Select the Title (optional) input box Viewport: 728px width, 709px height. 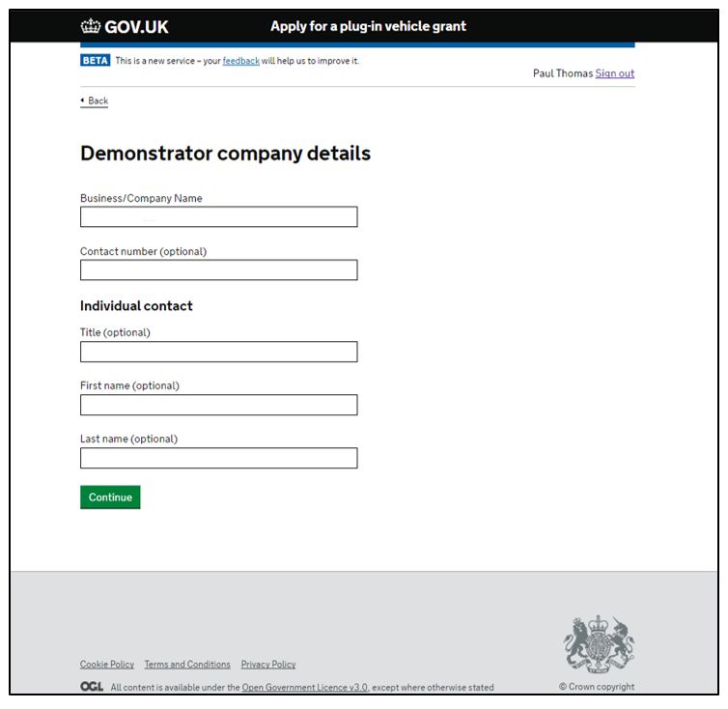(218, 352)
